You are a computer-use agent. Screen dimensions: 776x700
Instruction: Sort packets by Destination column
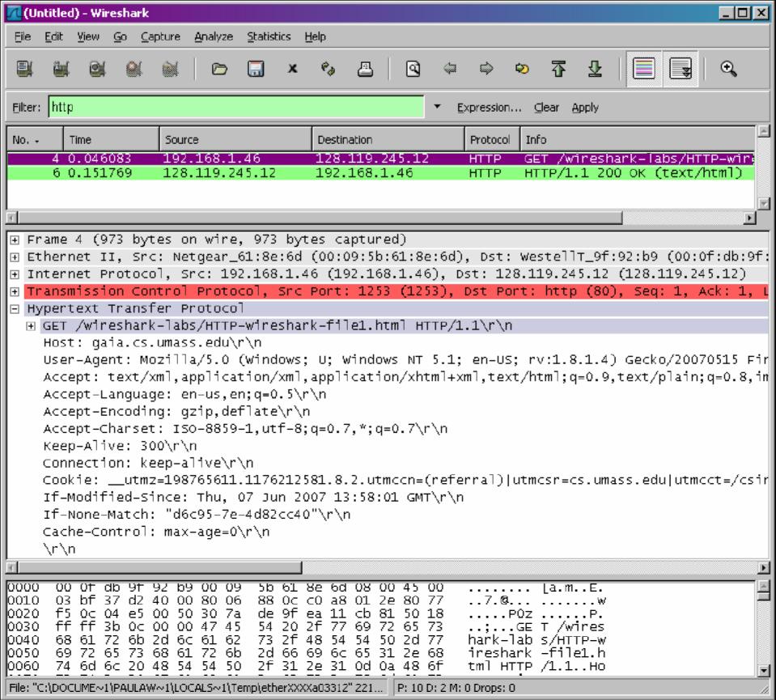click(388, 140)
